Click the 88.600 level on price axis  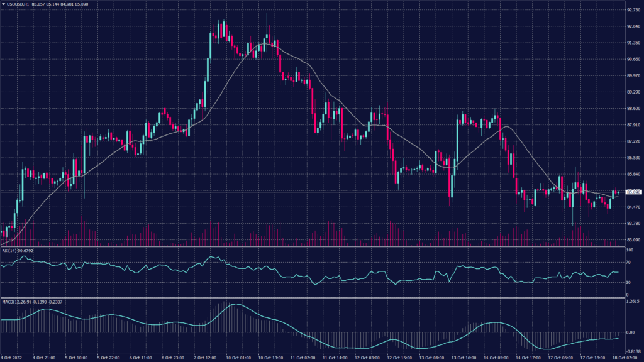[632, 109]
